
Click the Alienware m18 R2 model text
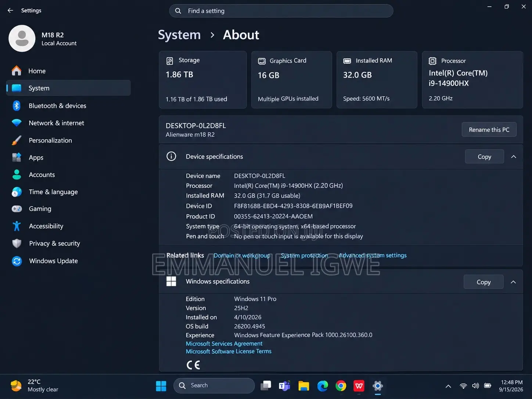(x=190, y=135)
